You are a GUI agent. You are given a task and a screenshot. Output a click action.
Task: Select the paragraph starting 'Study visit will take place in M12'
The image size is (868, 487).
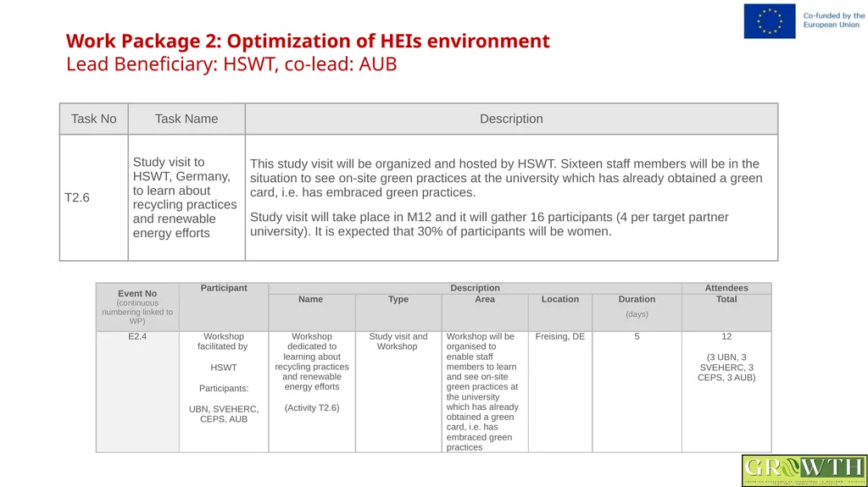[x=489, y=224]
